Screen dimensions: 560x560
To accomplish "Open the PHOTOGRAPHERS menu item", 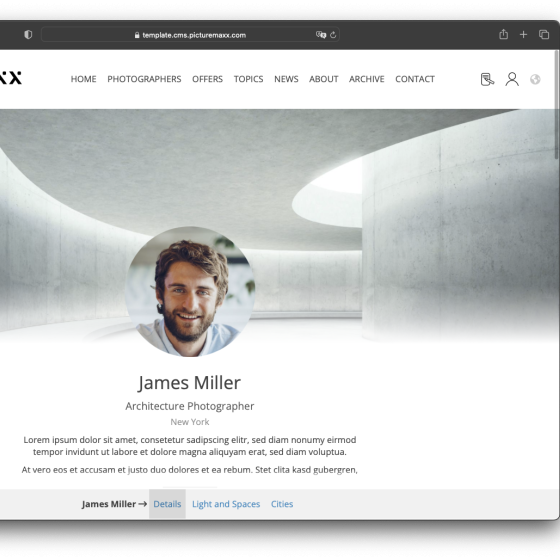I will [144, 79].
